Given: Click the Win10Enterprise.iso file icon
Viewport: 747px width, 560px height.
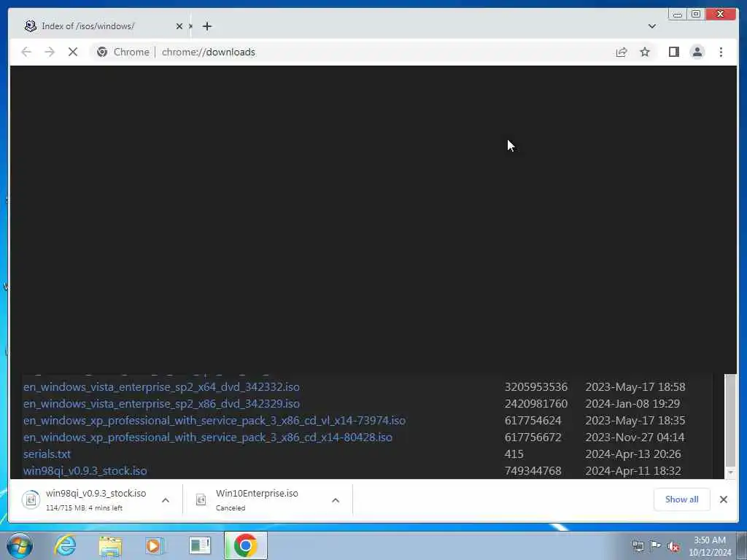Looking at the screenshot, I should click(201, 499).
